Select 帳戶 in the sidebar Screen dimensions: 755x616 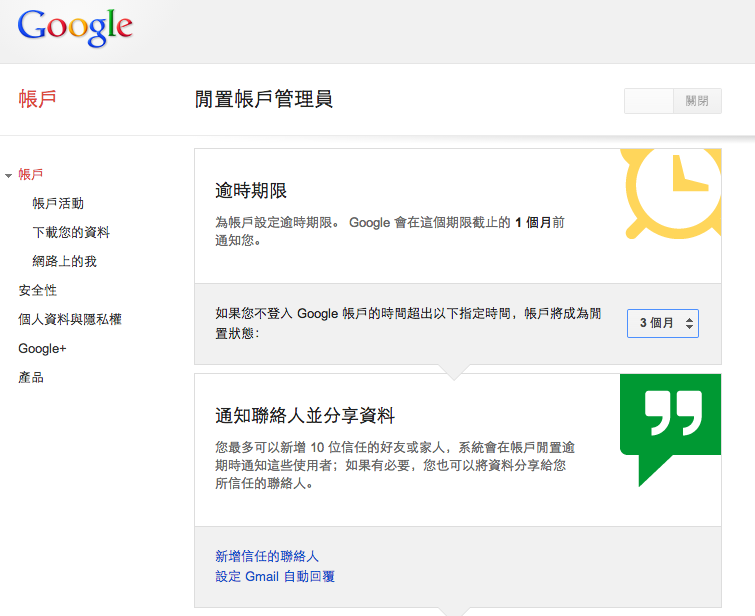click(31, 174)
